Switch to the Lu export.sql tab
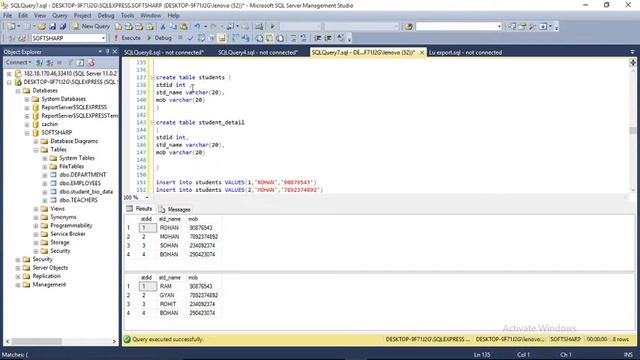The width and height of the screenshot is (640, 360). point(465,52)
